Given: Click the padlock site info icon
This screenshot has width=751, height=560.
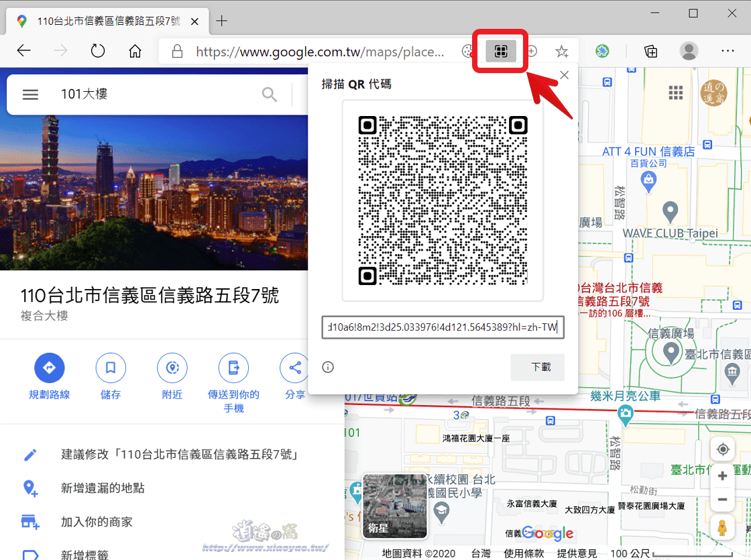Looking at the screenshot, I should [177, 51].
